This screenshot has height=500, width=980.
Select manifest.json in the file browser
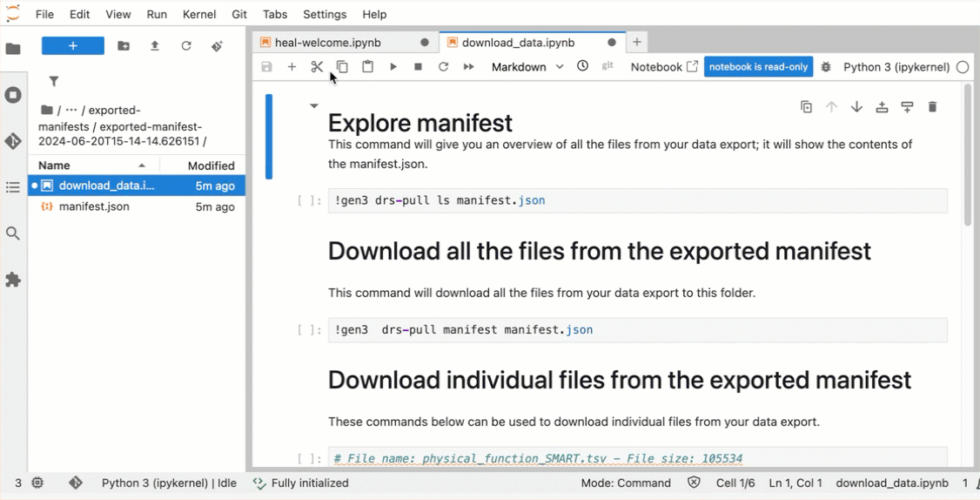pyautogui.click(x=137, y=206)
